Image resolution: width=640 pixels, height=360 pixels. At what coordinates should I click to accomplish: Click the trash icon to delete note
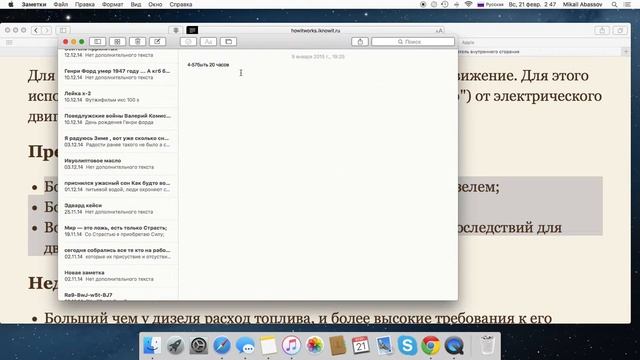138,42
